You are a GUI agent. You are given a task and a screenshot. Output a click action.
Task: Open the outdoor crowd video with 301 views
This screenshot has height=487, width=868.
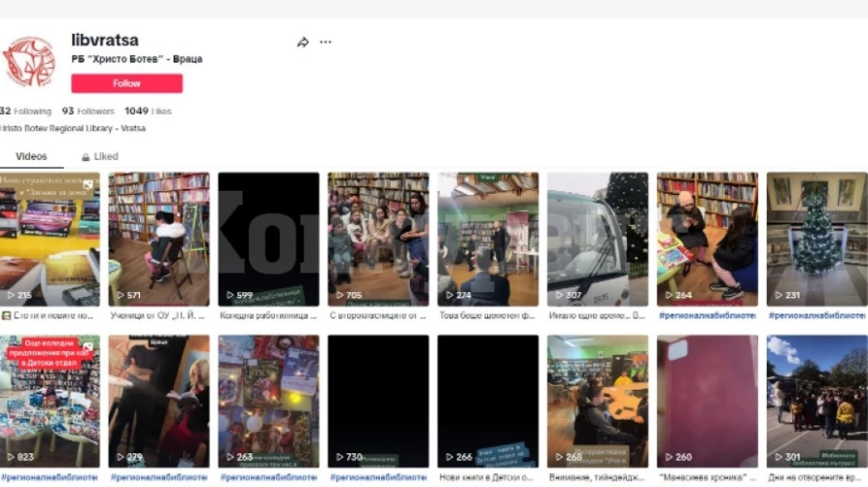click(817, 401)
